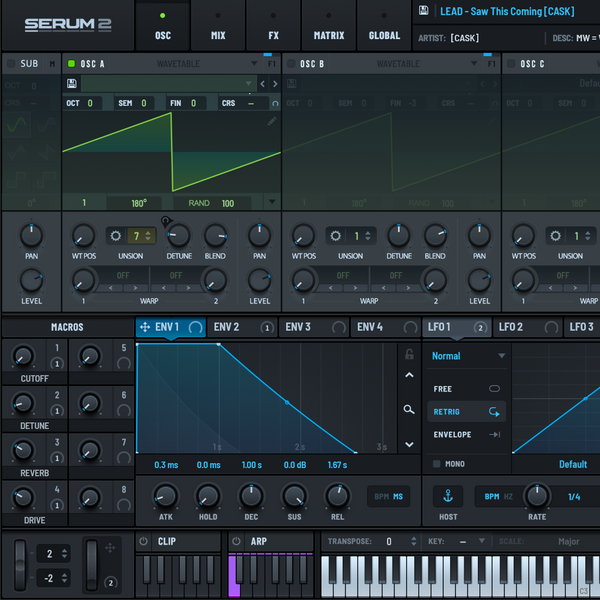Enable OSC B oscillator
Image resolution: width=600 pixels, height=600 pixels.
pos(291,64)
